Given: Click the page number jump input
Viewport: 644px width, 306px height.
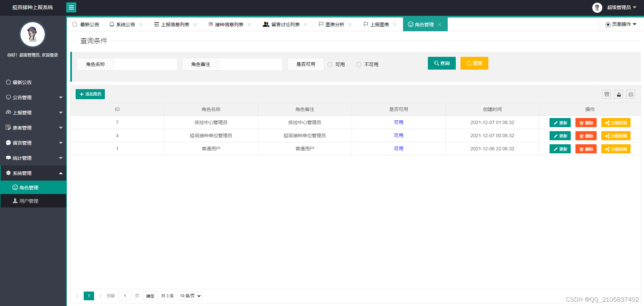Looking at the screenshot, I should tap(125, 296).
